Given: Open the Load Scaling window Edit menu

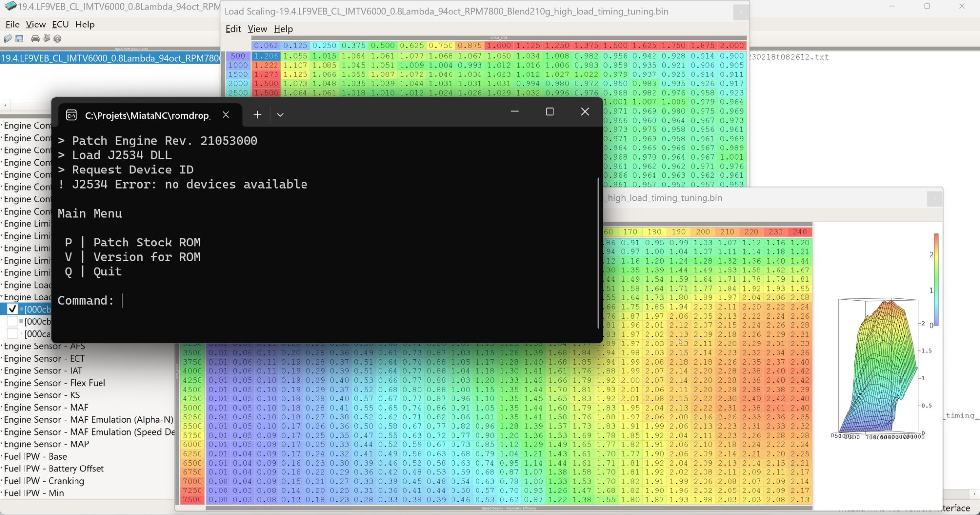Looking at the screenshot, I should tap(233, 29).
